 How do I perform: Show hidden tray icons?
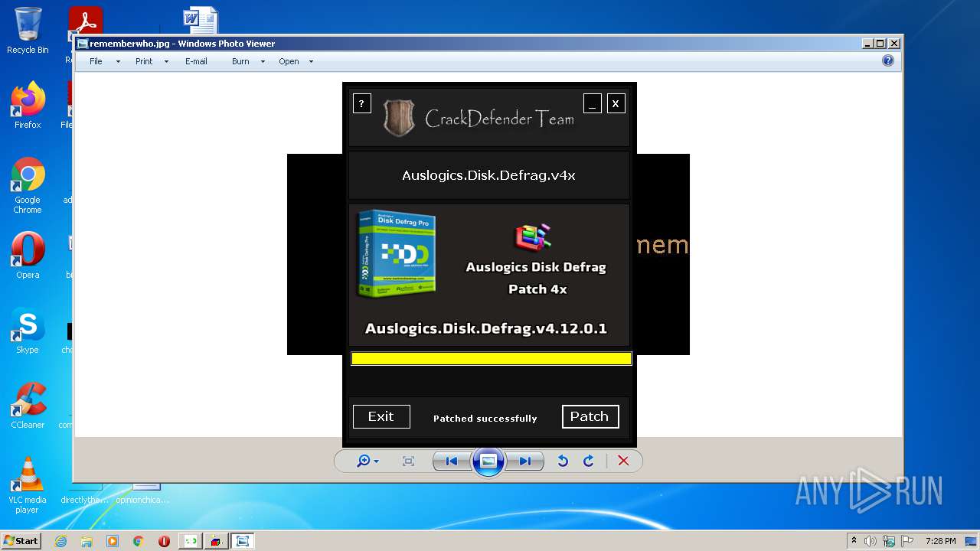pyautogui.click(x=854, y=540)
